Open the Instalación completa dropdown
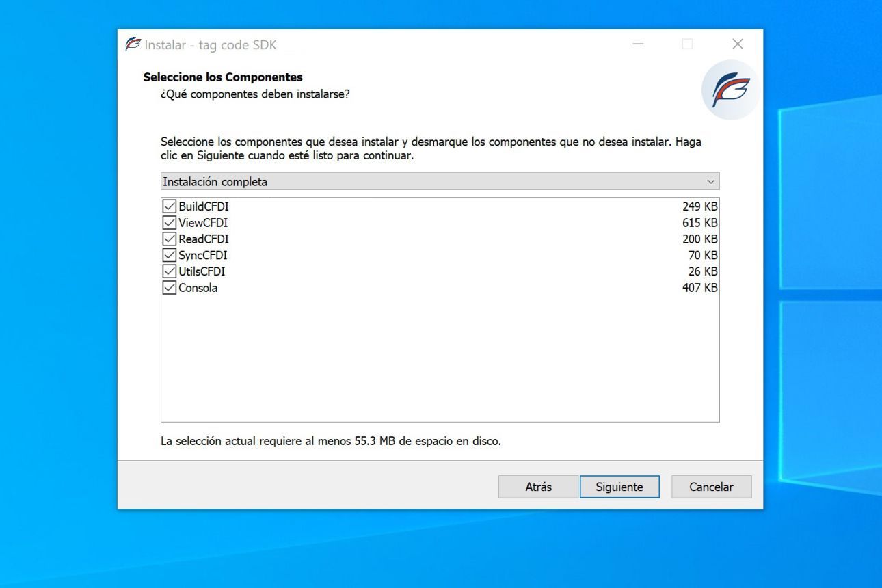882x588 pixels. pos(440,181)
